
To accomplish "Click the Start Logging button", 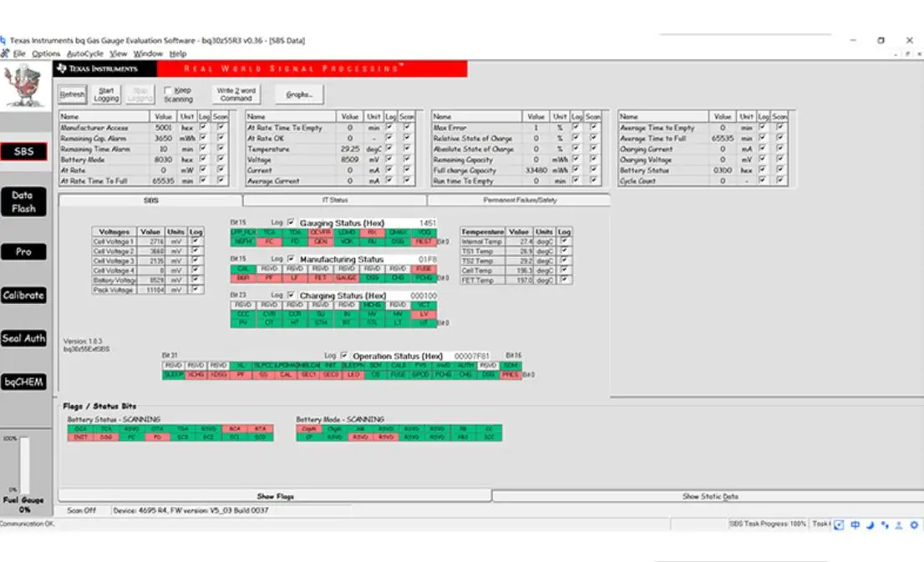I will [x=104, y=93].
